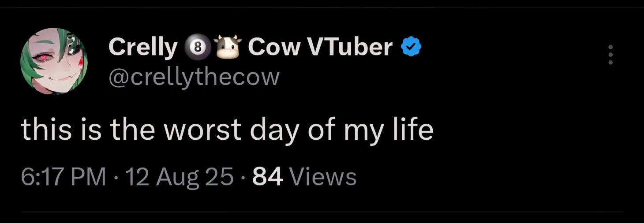644x223 pixels.
Task: Click the "Views" label
Action: coord(324,177)
